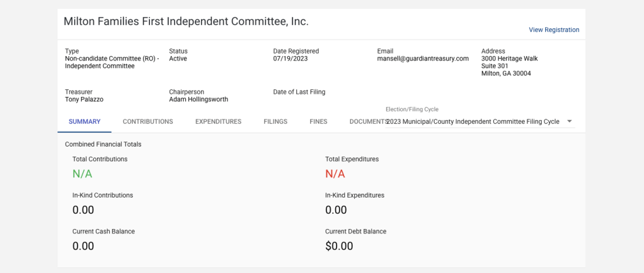
Task: Click the Current Debt Balance $0.00 amount
Action: (x=339, y=246)
